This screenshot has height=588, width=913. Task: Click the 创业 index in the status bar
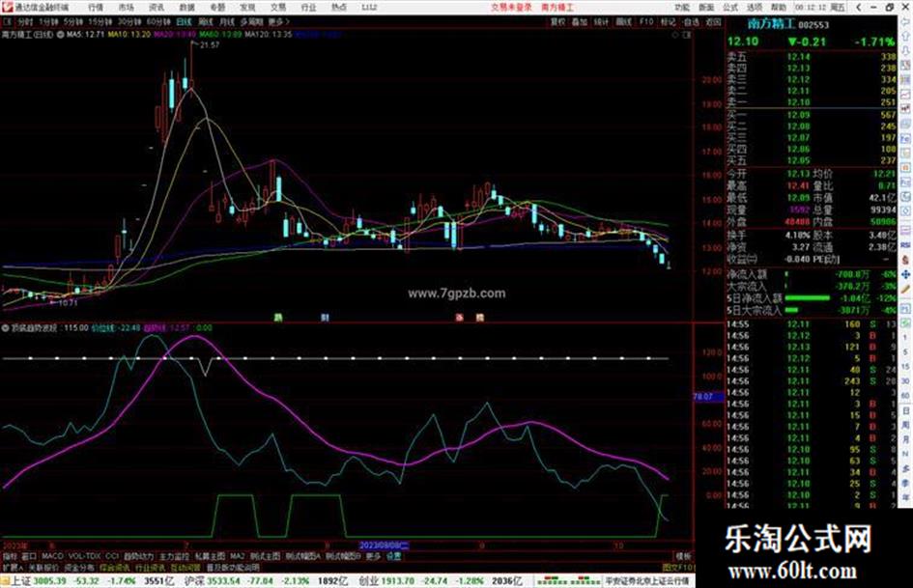tap(368, 581)
